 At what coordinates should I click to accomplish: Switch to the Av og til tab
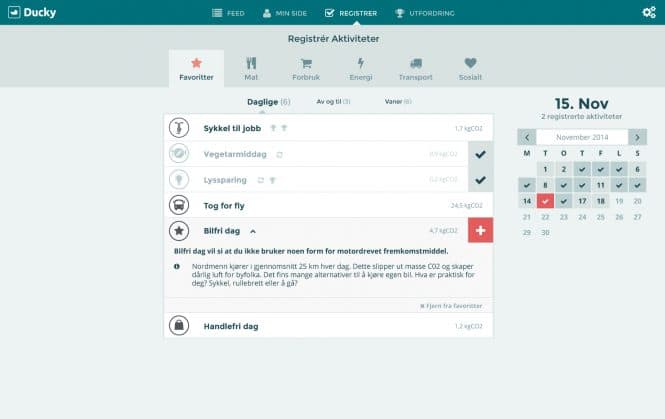point(332,102)
